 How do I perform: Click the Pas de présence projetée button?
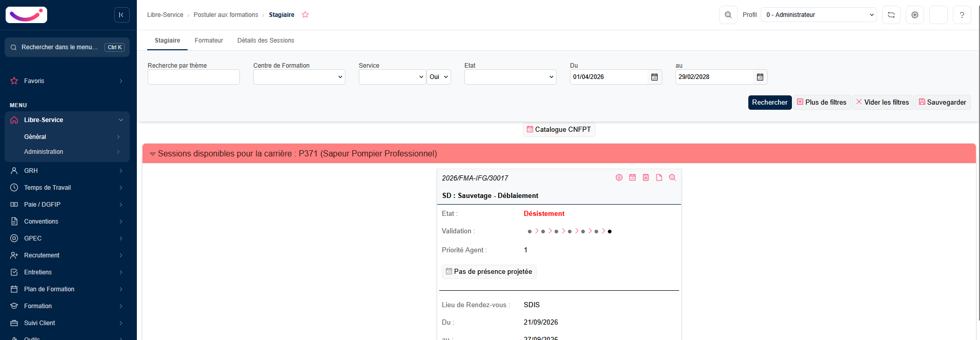point(489,272)
